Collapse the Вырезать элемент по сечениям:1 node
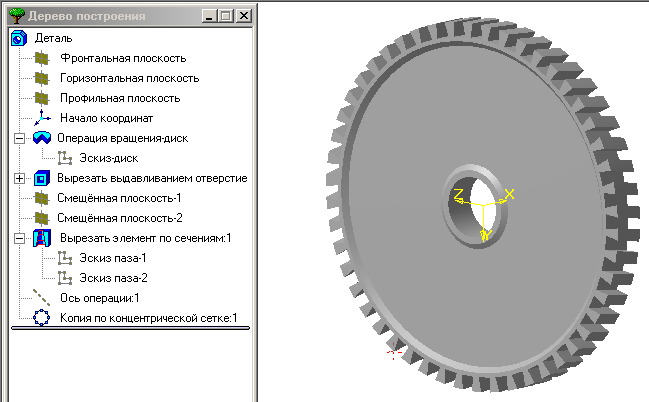 [x=19, y=238]
